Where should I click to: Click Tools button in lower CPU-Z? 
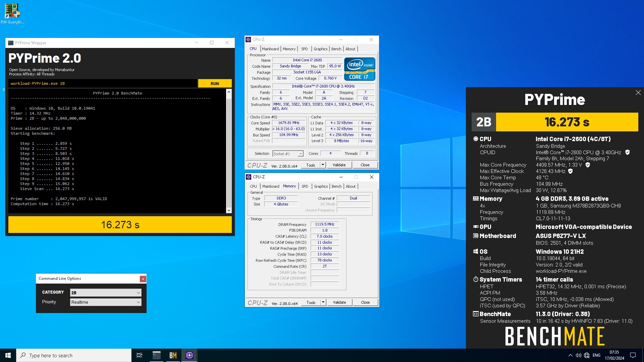click(311, 302)
